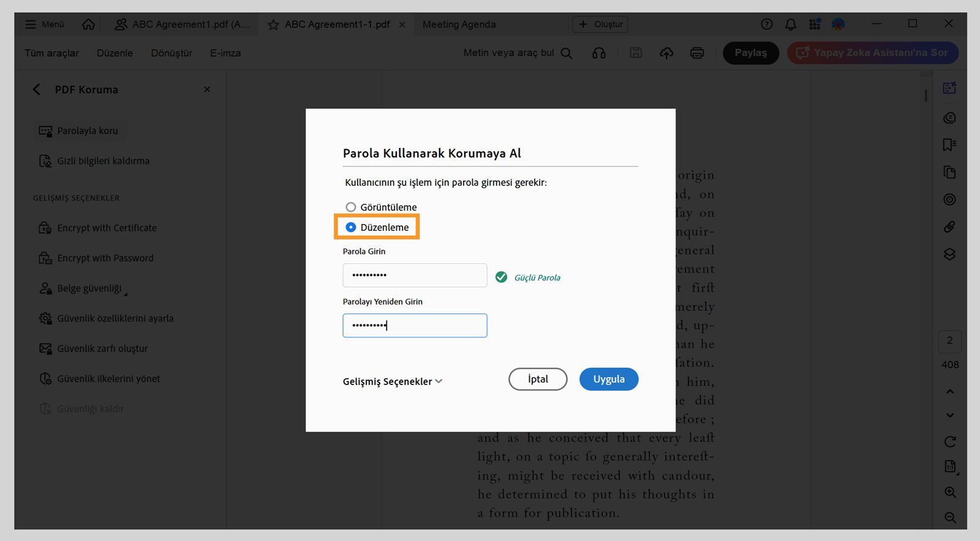Select the Görüntüleme radio button
This screenshot has width=980, height=541.
click(x=351, y=207)
